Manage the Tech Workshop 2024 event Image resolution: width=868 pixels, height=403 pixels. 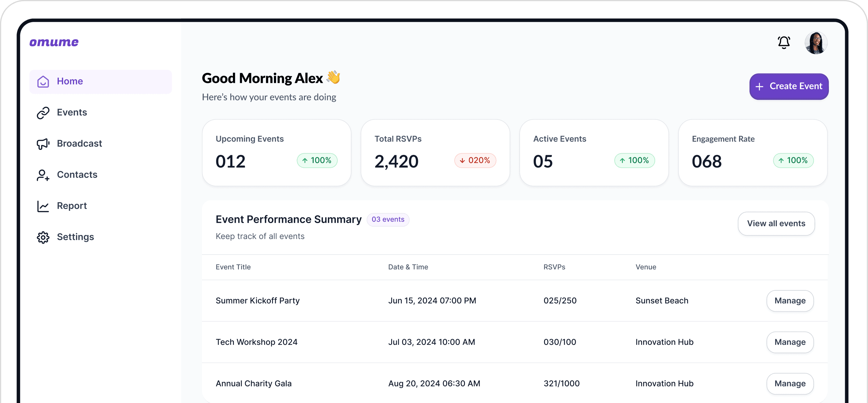[790, 342]
